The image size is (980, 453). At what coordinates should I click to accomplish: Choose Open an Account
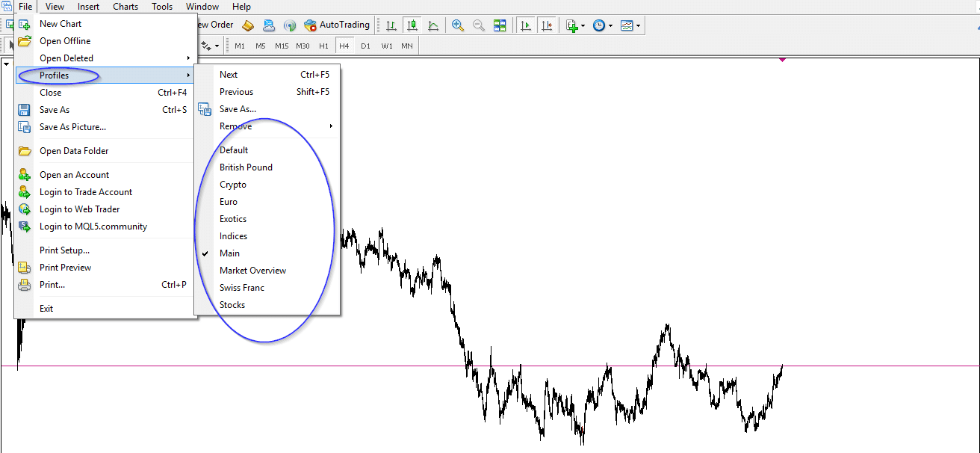click(105, 175)
